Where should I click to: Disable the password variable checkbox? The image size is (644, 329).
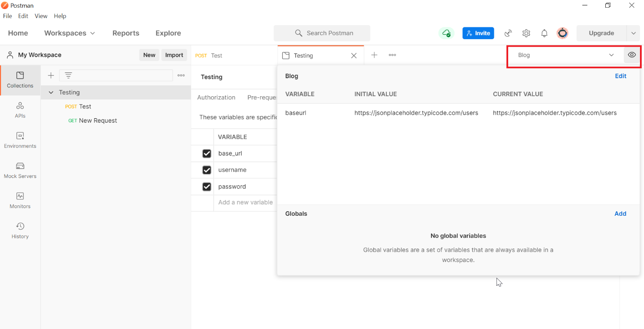206,187
